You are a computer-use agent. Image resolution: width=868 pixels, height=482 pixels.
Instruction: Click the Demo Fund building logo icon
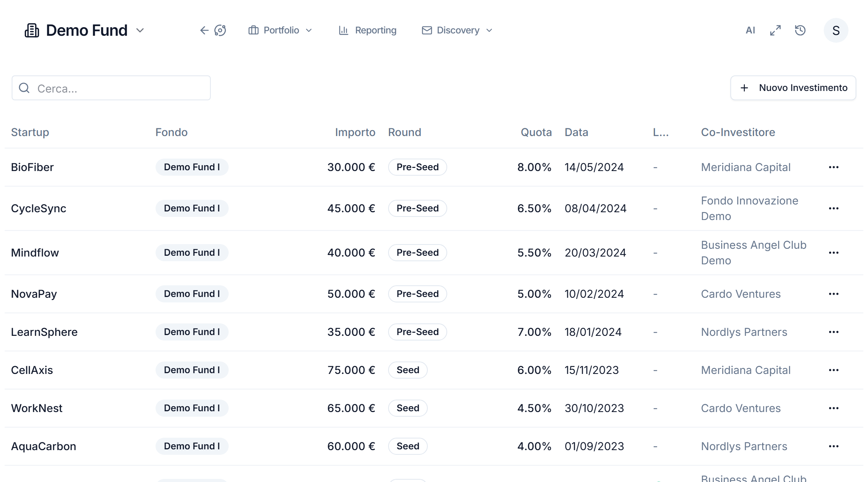(x=32, y=30)
